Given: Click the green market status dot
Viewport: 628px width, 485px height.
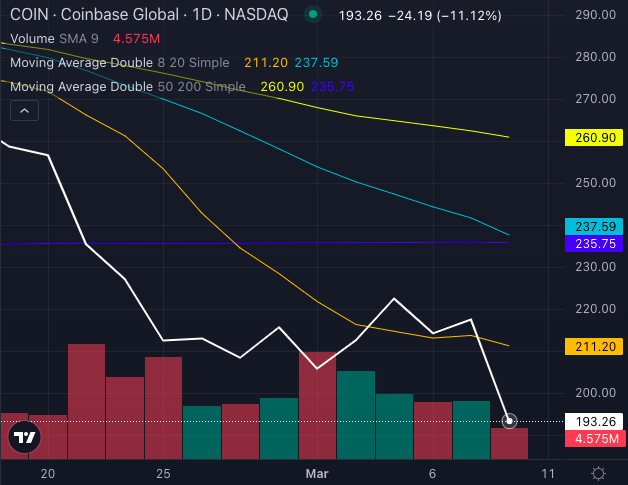Looking at the screenshot, I should [314, 14].
